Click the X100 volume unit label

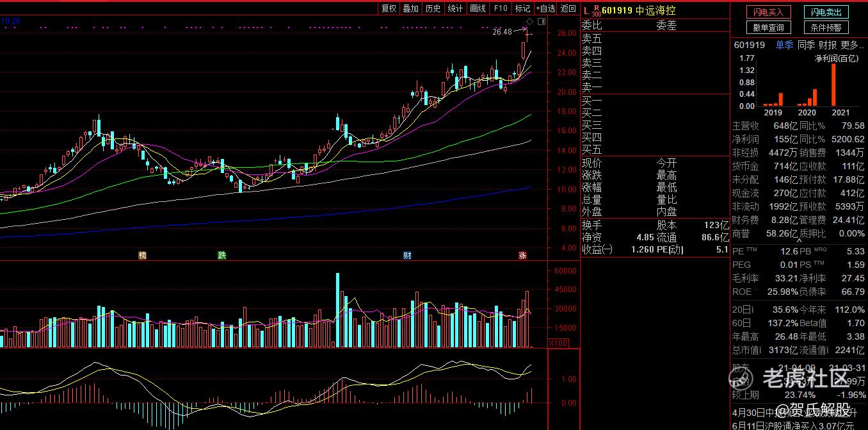(559, 343)
